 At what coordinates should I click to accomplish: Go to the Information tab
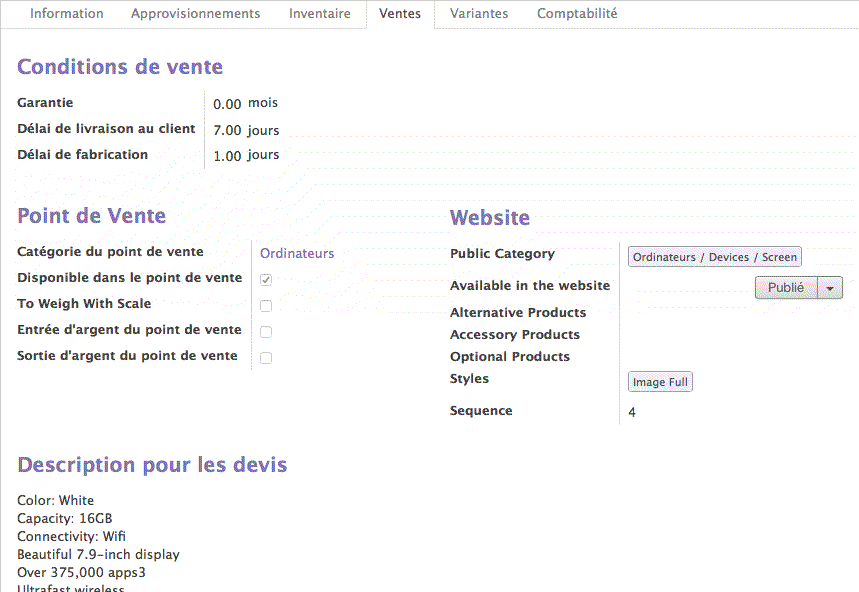[x=67, y=14]
